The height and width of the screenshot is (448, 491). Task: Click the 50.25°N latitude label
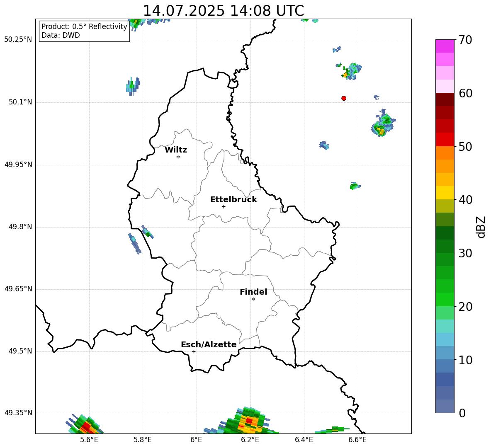pyautogui.click(x=18, y=40)
